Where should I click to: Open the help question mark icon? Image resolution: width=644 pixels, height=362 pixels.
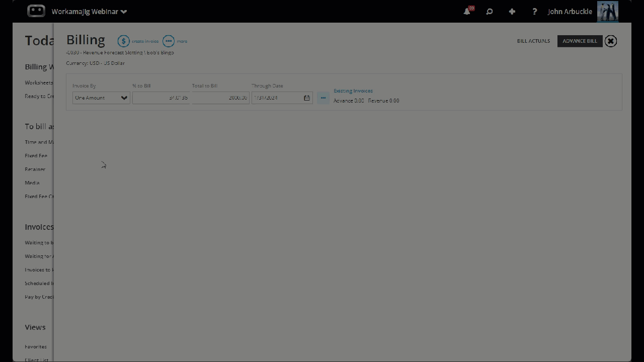pyautogui.click(x=534, y=11)
